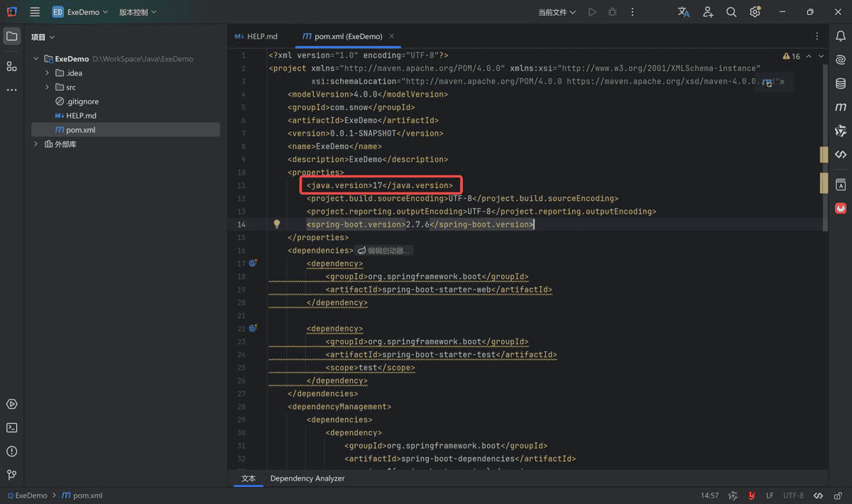Image resolution: width=852 pixels, height=504 pixels.
Task: Expand the src folder
Action: pos(48,87)
